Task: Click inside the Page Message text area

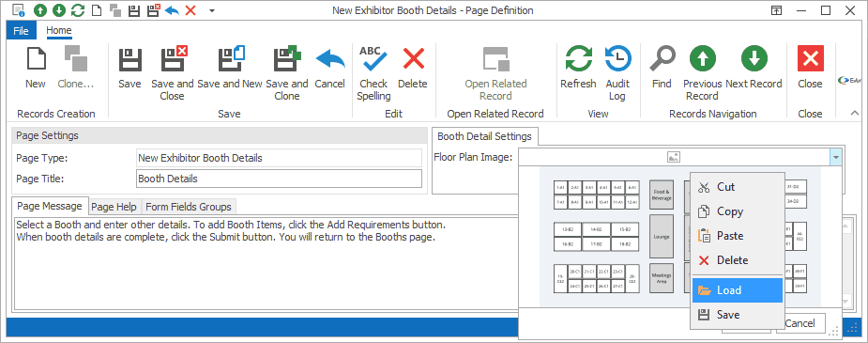Action: pyautogui.click(x=266, y=263)
